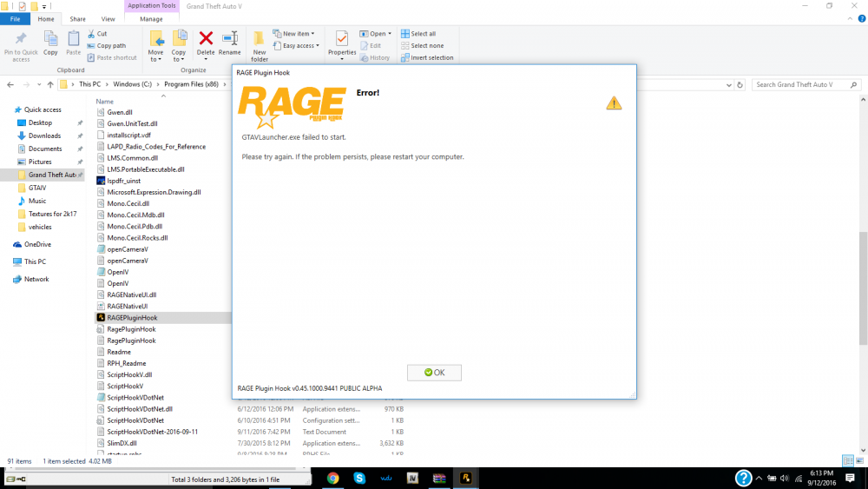This screenshot has height=489, width=868.
Task: Click Program Files (x86) breadcrumb
Action: pyautogui.click(x=192, y=84)
